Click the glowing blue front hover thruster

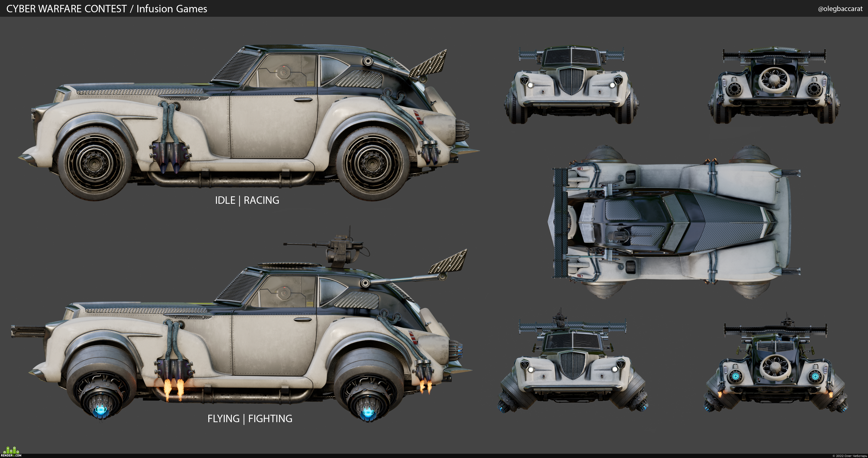[101, 410]
